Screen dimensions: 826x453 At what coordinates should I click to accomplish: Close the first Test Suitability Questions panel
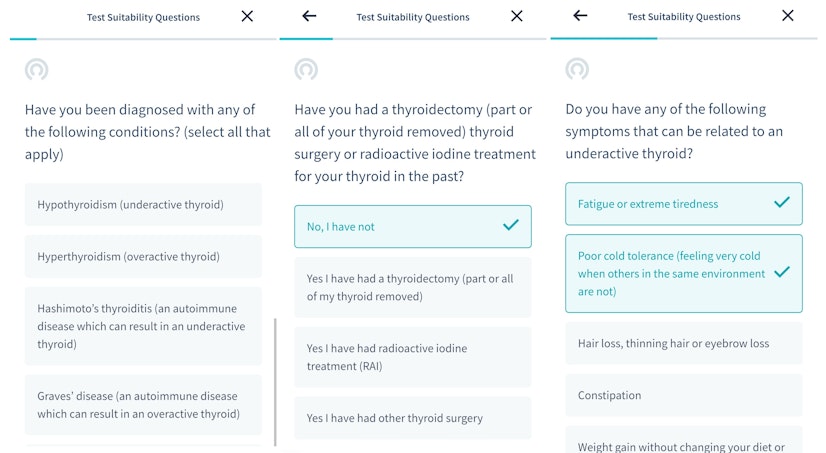(247, 16)
